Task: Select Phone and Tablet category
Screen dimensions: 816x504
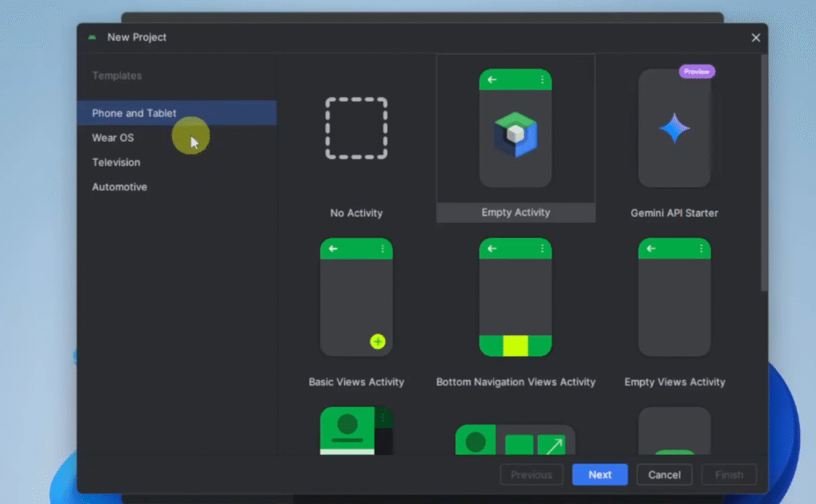Action: [x=177, y=113]
